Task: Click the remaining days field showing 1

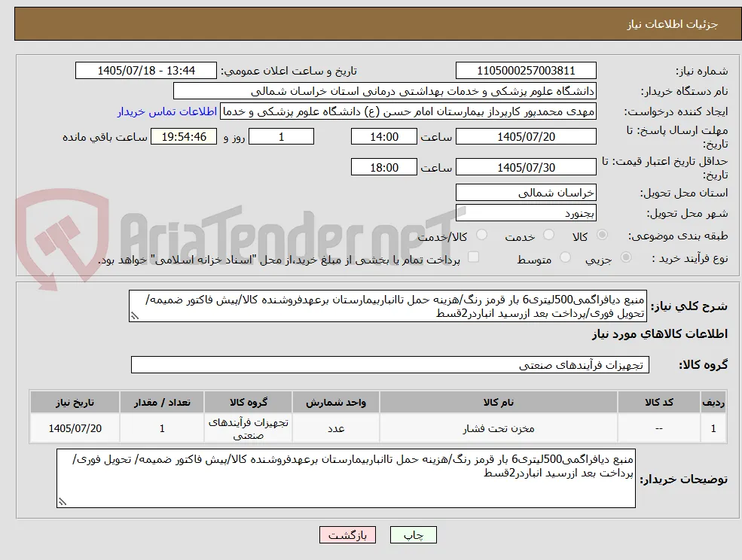Action: click(x=281, y=137)
